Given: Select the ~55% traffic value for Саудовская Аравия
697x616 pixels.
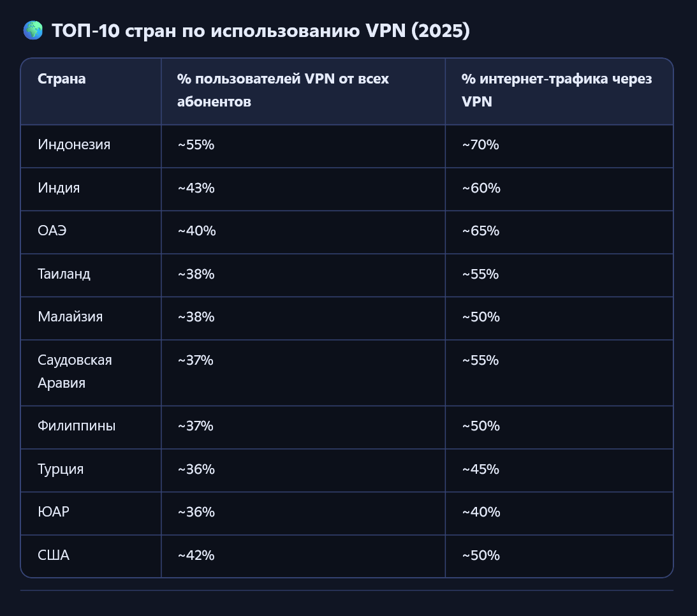Looking at the screenshot, I should pos(481,360).
